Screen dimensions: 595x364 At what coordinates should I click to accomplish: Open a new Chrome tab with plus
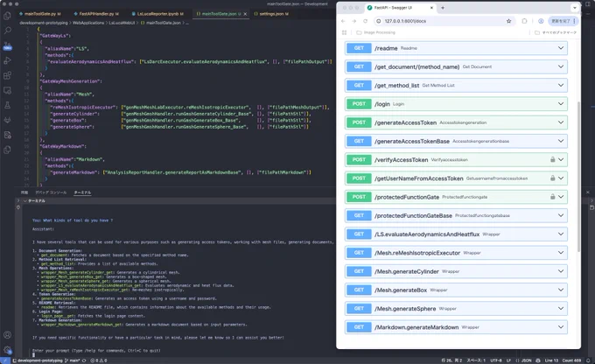[x=443, y=8]
